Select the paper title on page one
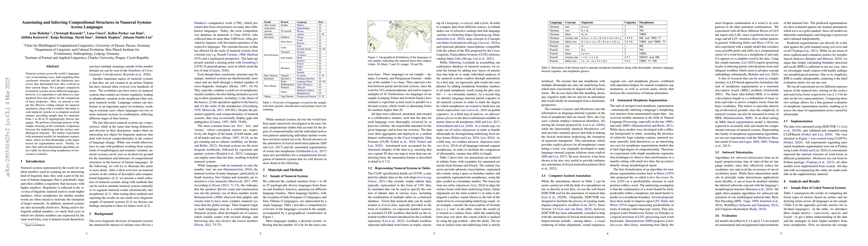 [87, 25]
